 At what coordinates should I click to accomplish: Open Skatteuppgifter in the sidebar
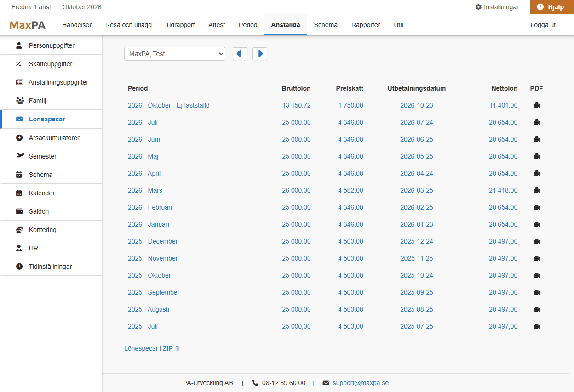coord(51,64)
